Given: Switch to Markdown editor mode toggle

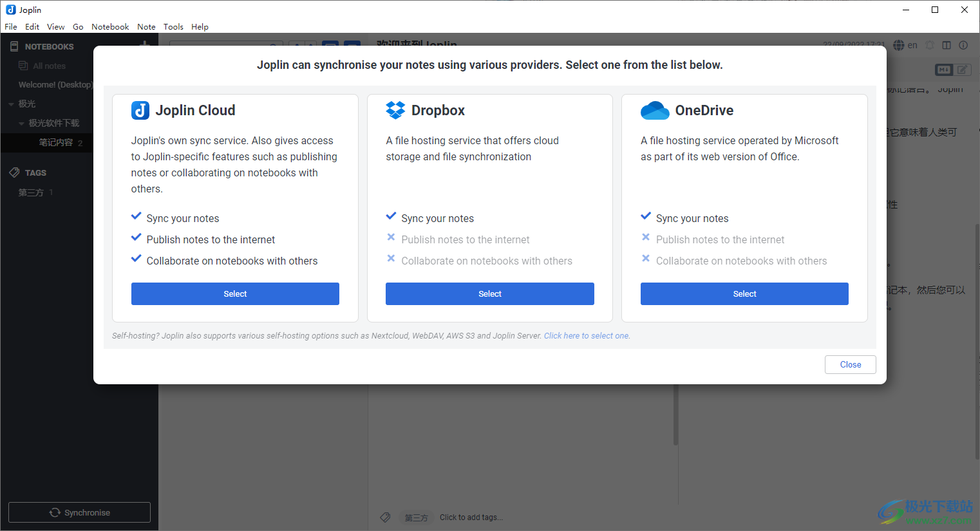Looking at the screenshot, I should (944, 70).
